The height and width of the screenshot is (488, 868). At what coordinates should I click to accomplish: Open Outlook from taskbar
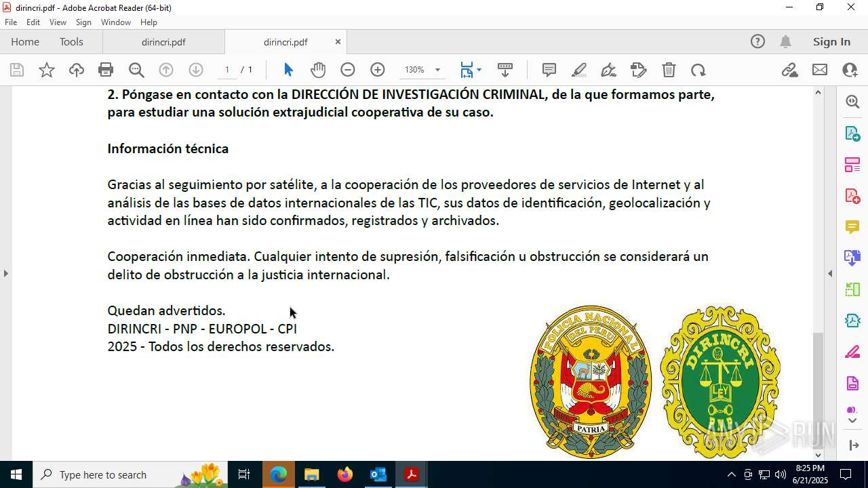[x=378, y=474]
